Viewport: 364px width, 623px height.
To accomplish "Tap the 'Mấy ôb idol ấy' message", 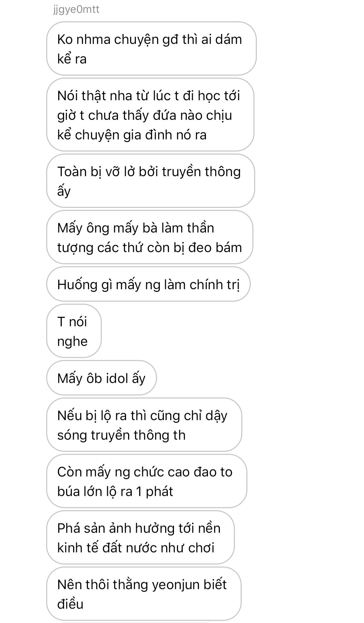I will pos(101,378).
